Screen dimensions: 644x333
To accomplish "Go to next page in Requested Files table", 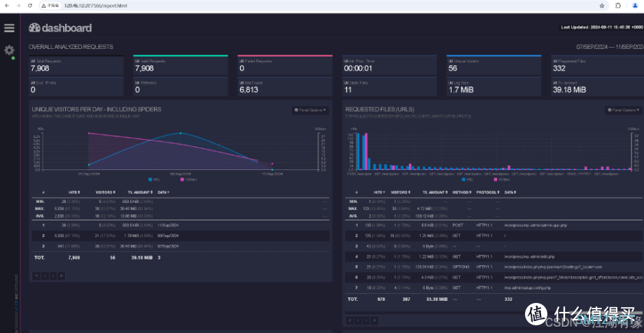I will click(x=366, y=320).
